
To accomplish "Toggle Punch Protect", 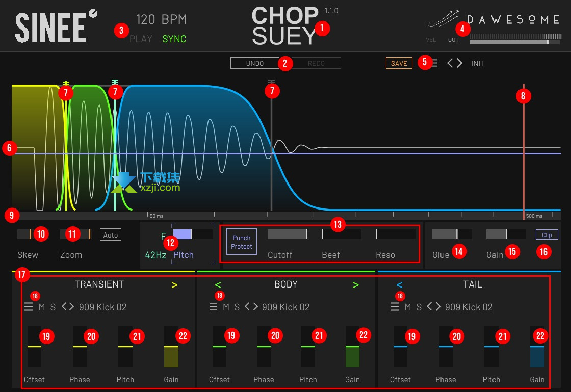I will (242, 242).
